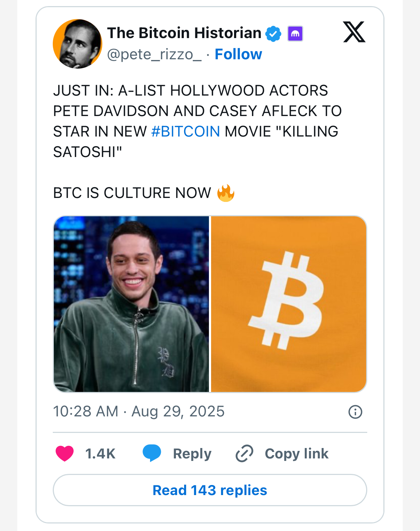Click the blue verified checkmark badge

274,34
